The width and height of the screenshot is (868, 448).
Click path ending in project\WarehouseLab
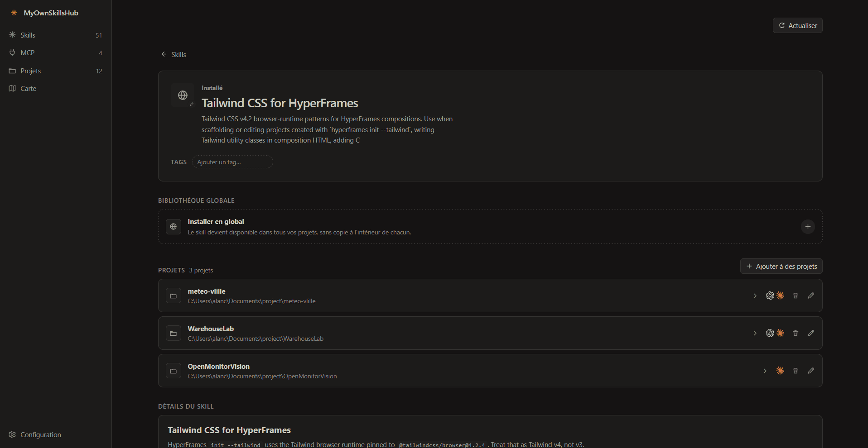(x=256, y=338)
